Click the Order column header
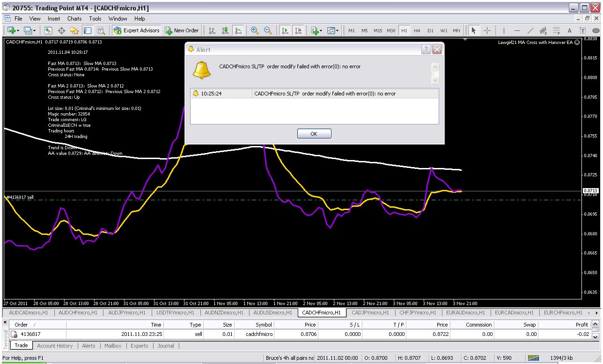Viewport: 603px width, 364px height. coord(38,324)
